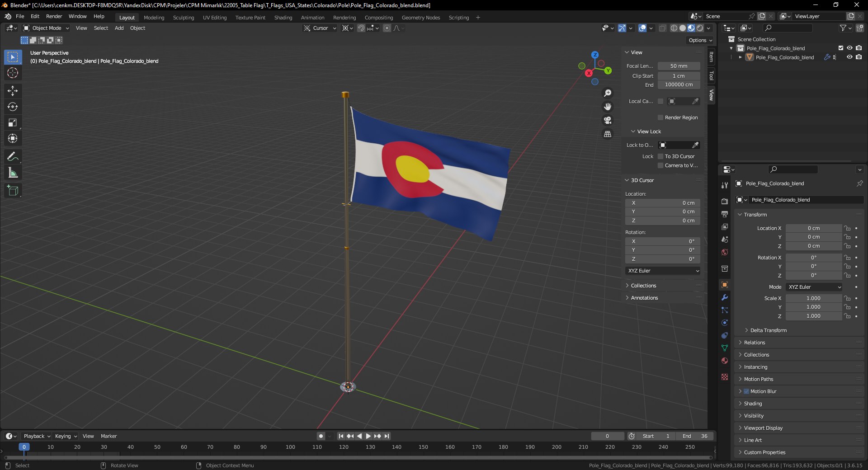
Task: Toggle snapping magnet in viewport header
Action: pos(361,28)
